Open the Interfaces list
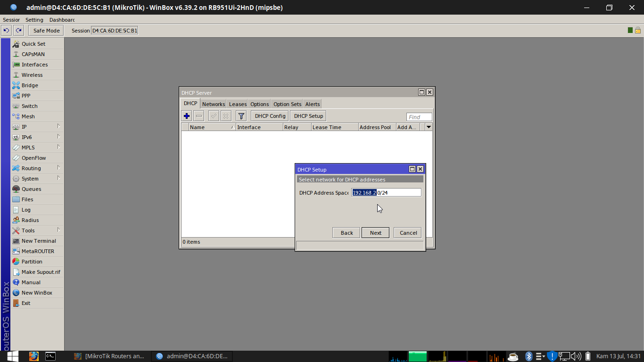This screenshot has height=362, width=644. (x=37, y=65)
